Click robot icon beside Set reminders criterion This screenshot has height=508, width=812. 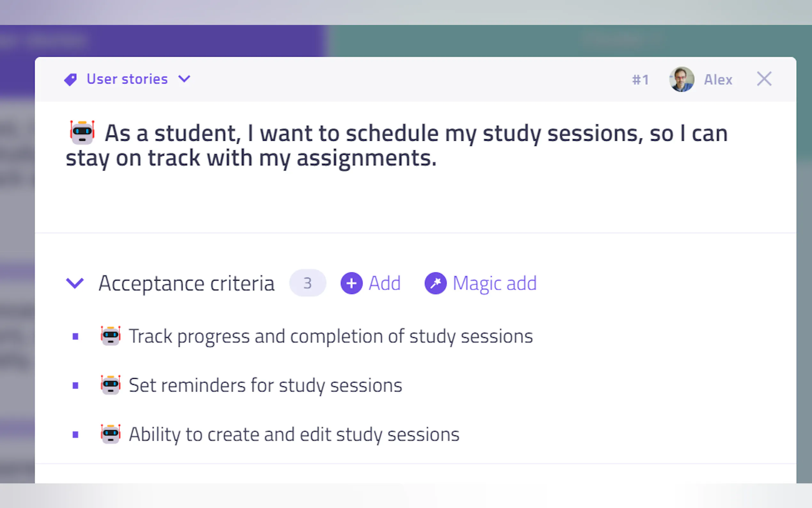click(110, 385)
